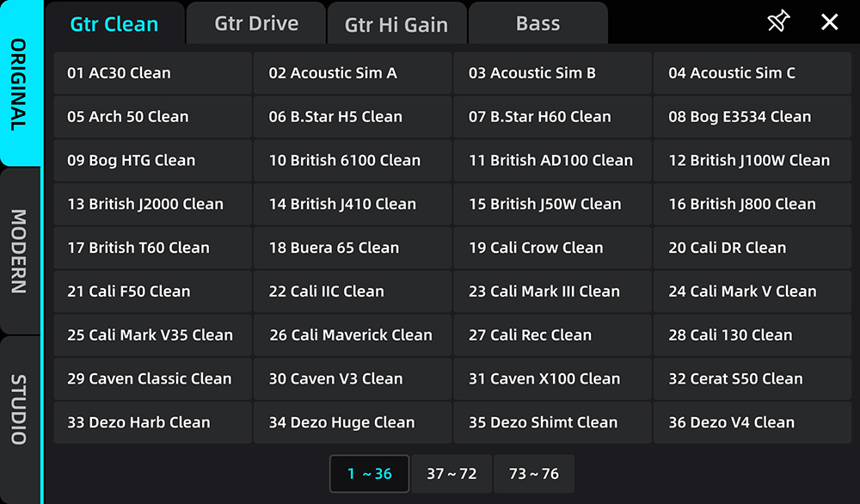The image size is (860, 504).
Task: Select 03 Acoustic Sim B
Action: click(x=552, y=73)
